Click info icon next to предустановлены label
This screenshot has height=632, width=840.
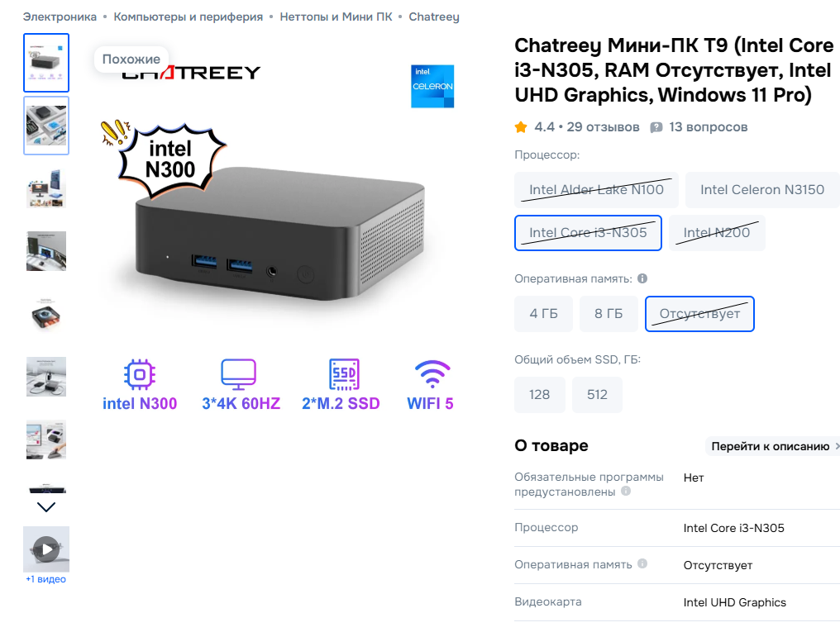tap(626, 491)
